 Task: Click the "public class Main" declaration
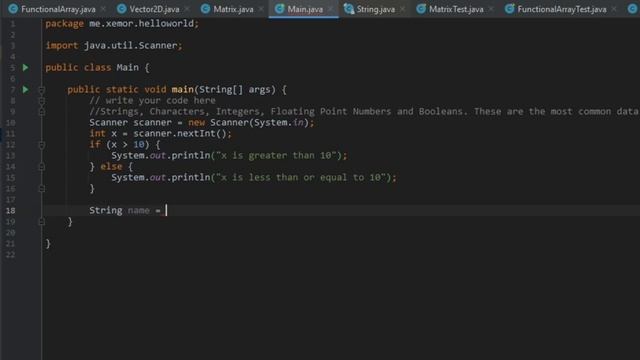[92, 67]
